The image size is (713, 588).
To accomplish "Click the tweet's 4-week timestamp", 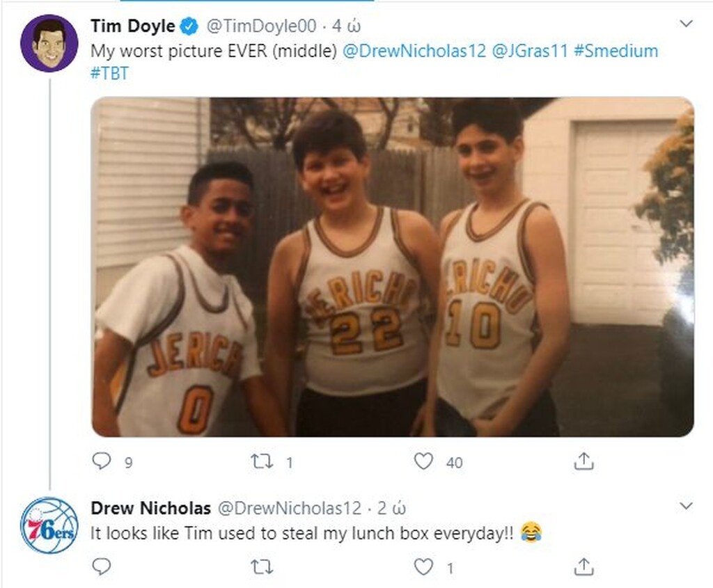I will tap(345, 27).
